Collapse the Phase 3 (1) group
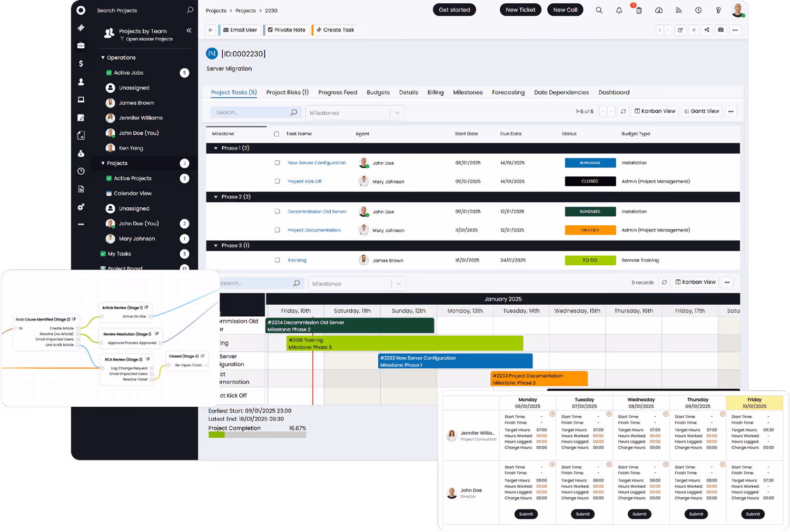 [x=216, y=245]
